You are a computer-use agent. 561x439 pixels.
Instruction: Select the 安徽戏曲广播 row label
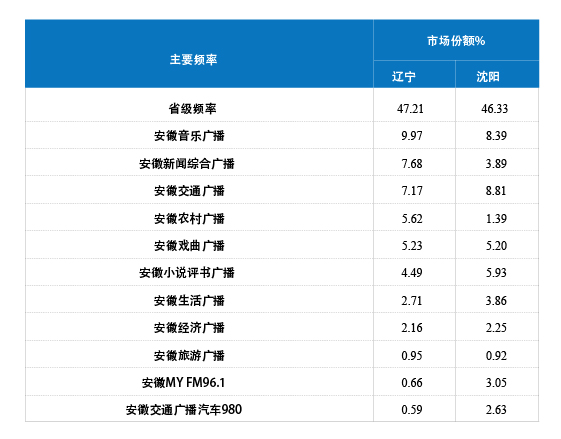pyautogui.click(x=189, y=245)
